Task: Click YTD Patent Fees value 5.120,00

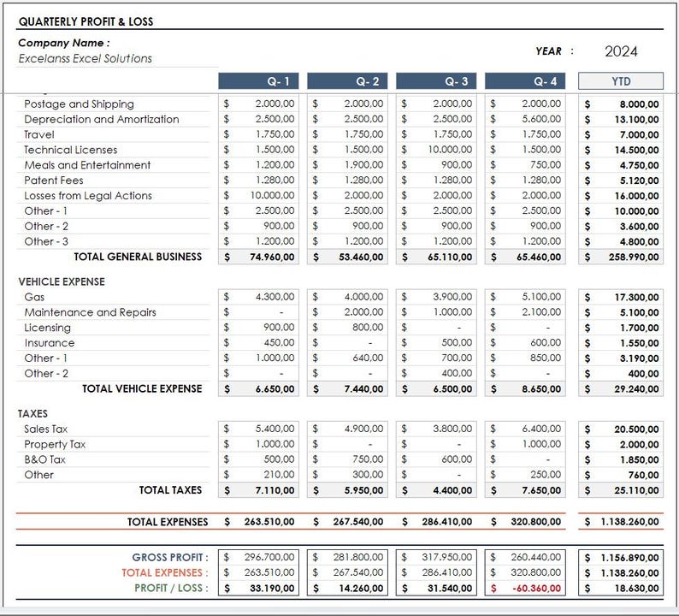Action: tap(639, 181)
